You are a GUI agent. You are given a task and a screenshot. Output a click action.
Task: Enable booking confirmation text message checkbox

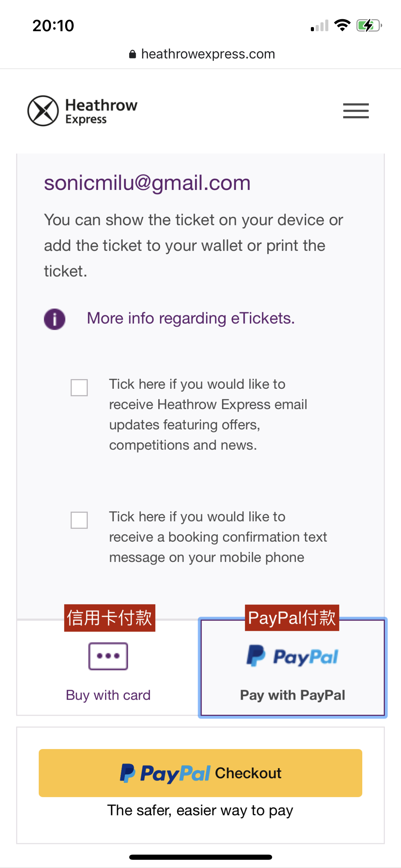coord(79,520)
